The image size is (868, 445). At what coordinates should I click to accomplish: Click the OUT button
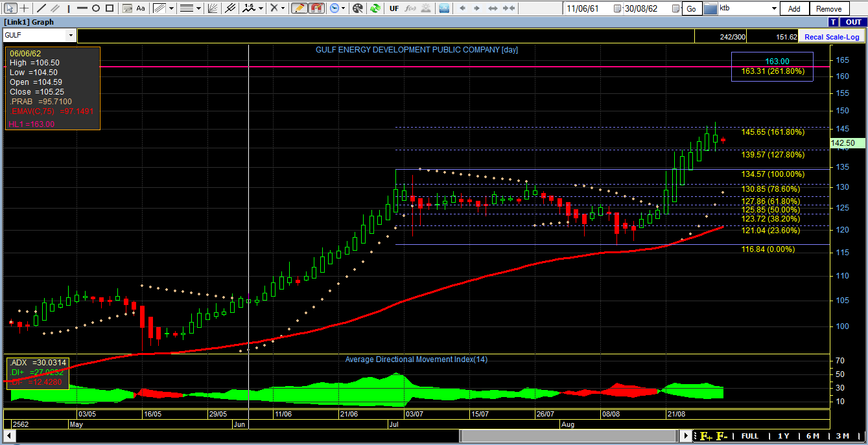[x=853, y=22]
